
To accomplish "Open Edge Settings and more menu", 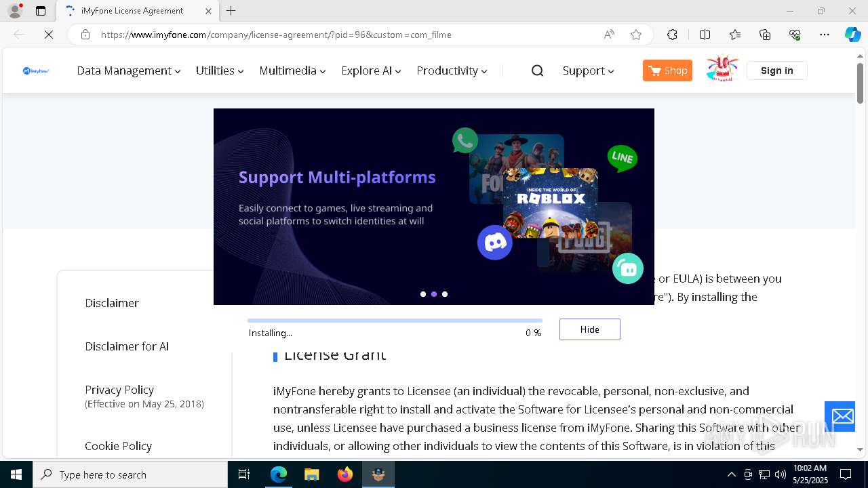I will [825, 35].
